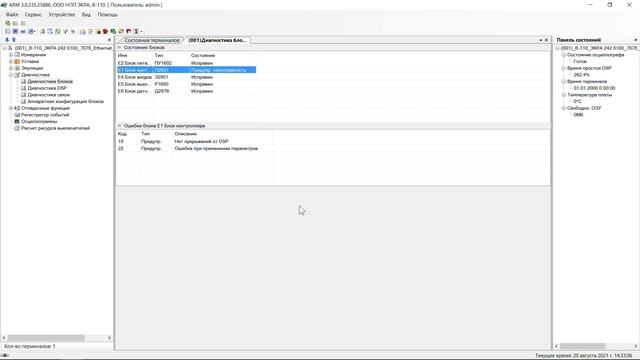
Task: Click the first blue arrow icon above the device tree
Action: [7, 40]
